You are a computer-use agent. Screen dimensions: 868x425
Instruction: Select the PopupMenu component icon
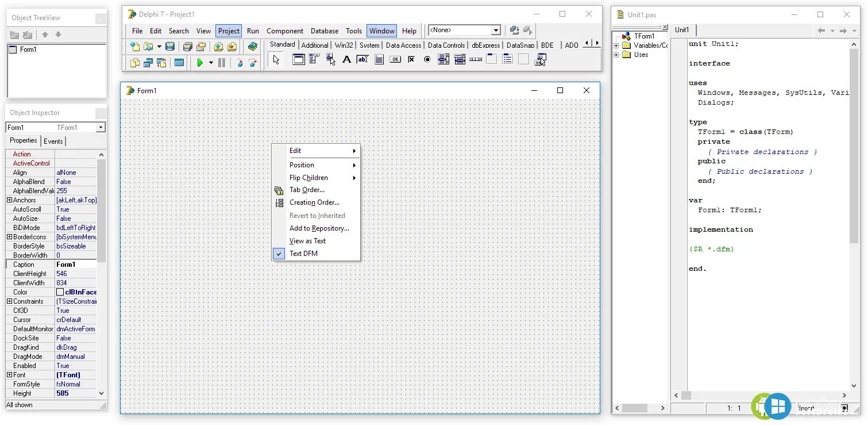[x=330, y=59]
